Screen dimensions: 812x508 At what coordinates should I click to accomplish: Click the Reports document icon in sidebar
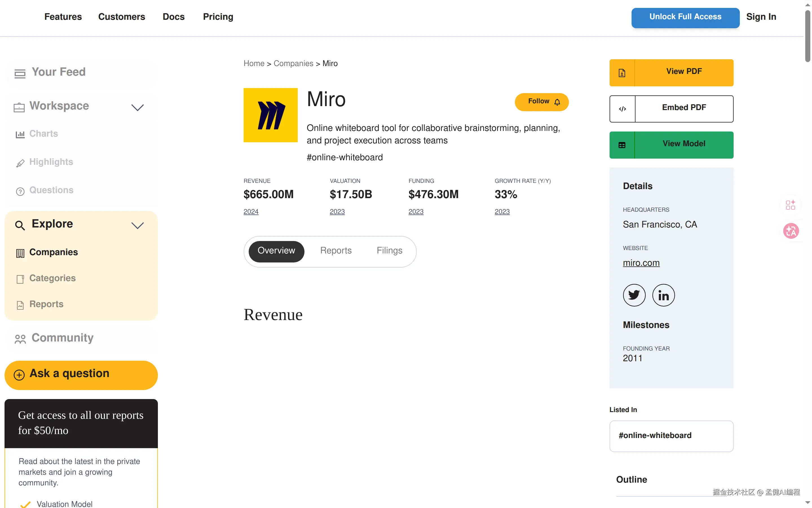point(20,305)
